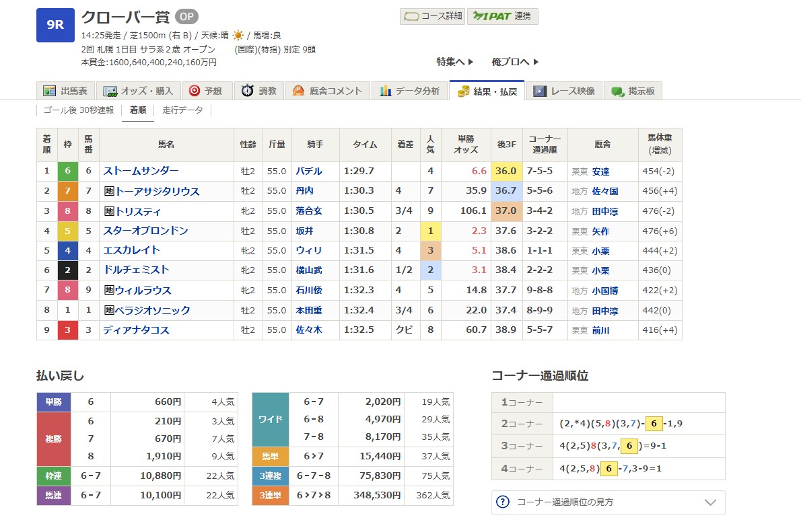Image resolution: width=801 pixels, height=532 pixels.
Task: Select the 走行データ sub-tab
Action: click(x=182, y=110)
